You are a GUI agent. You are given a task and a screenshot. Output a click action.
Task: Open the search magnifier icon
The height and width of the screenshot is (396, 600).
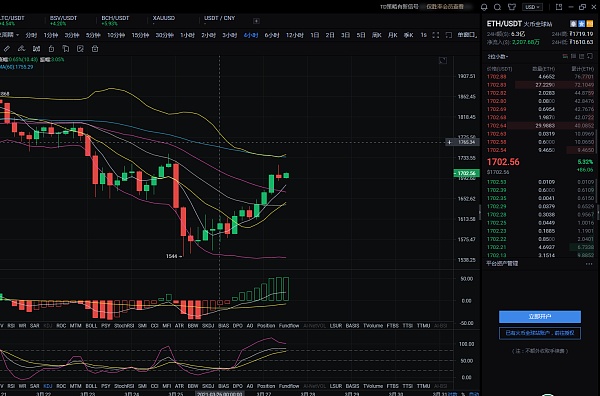[497, 7]
